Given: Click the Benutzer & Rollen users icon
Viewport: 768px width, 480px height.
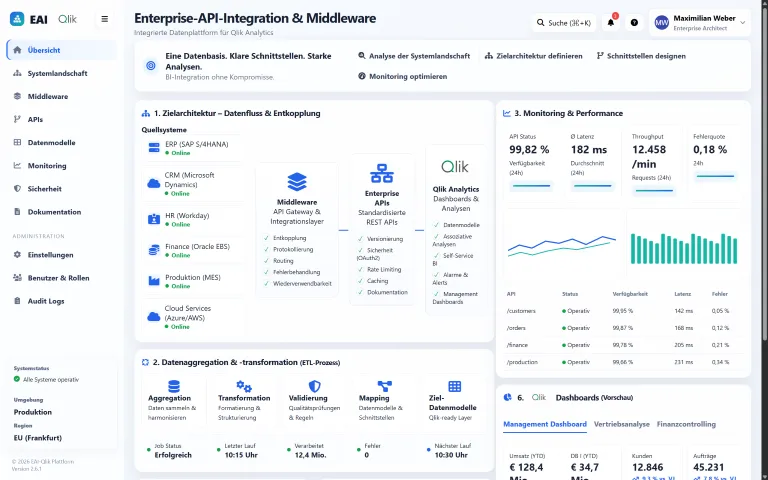Looking at the screenshot, I should [x=17, y=278].
